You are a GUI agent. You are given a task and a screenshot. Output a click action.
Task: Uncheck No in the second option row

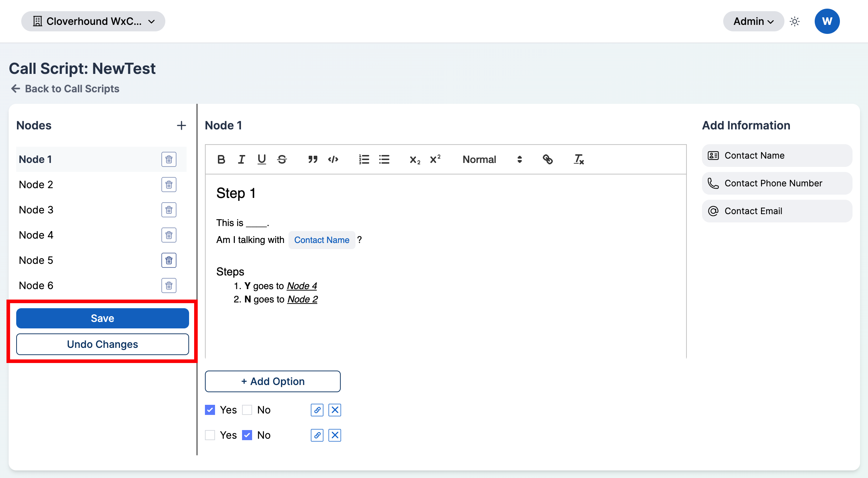point(247,435)
